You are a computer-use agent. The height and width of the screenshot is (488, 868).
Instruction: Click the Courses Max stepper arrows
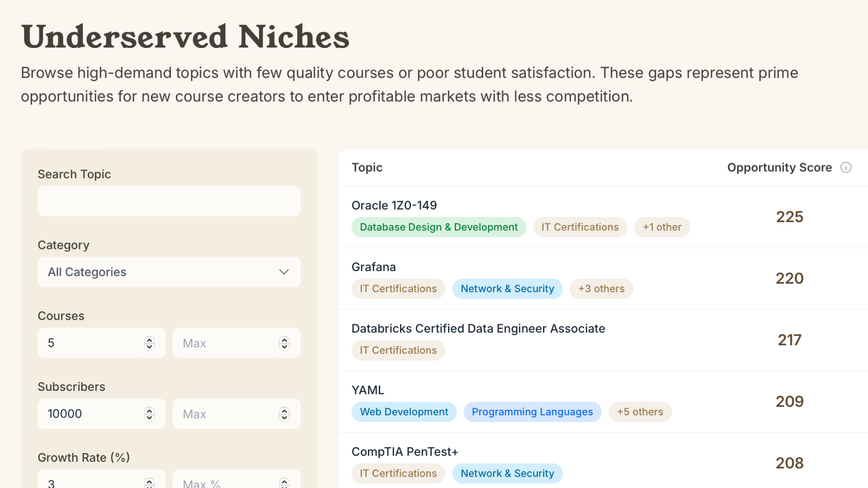pos(284,343)
